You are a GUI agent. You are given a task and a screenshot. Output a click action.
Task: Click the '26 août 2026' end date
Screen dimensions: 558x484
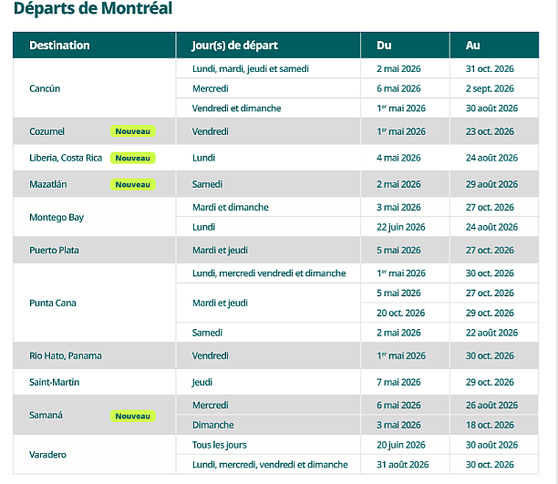[x=492, y=405]
